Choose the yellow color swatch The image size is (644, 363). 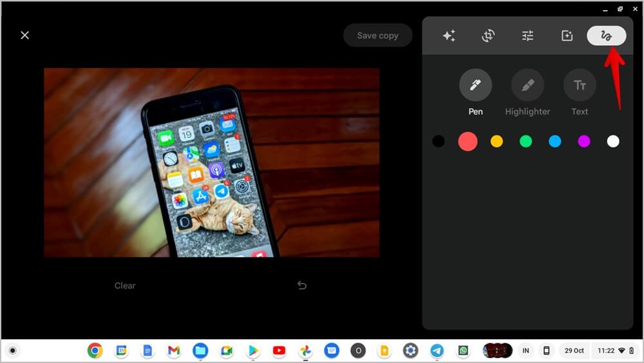pyautogui.click(x=497, y=141)
